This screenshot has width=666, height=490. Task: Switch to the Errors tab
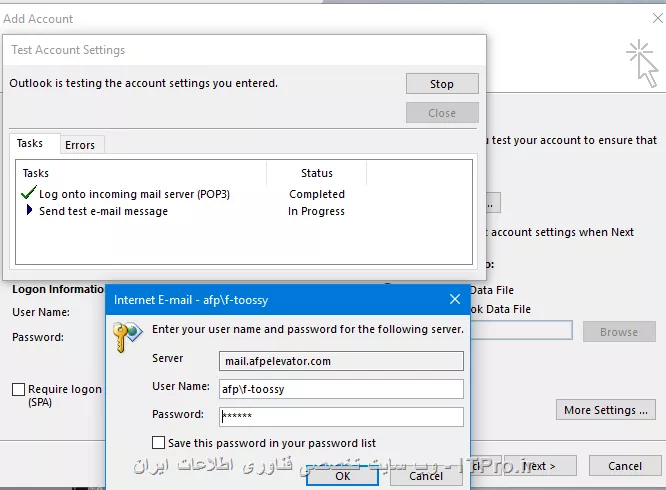(80, 145)
